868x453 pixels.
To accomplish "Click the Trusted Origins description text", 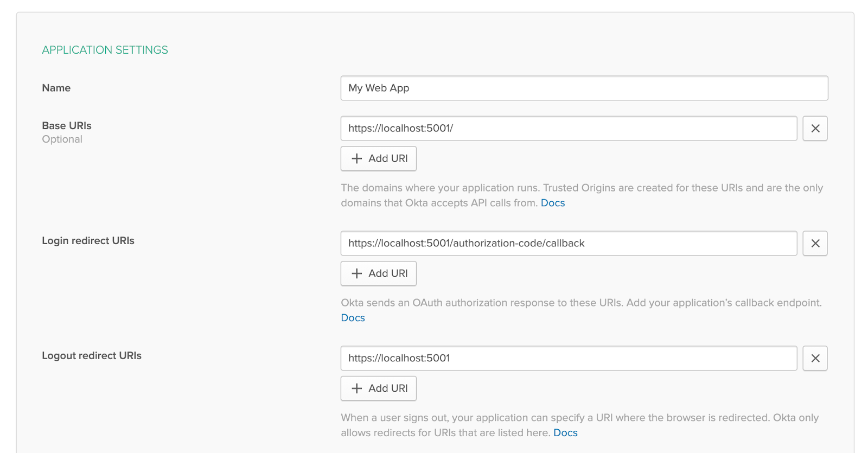I will coord(582,188).
